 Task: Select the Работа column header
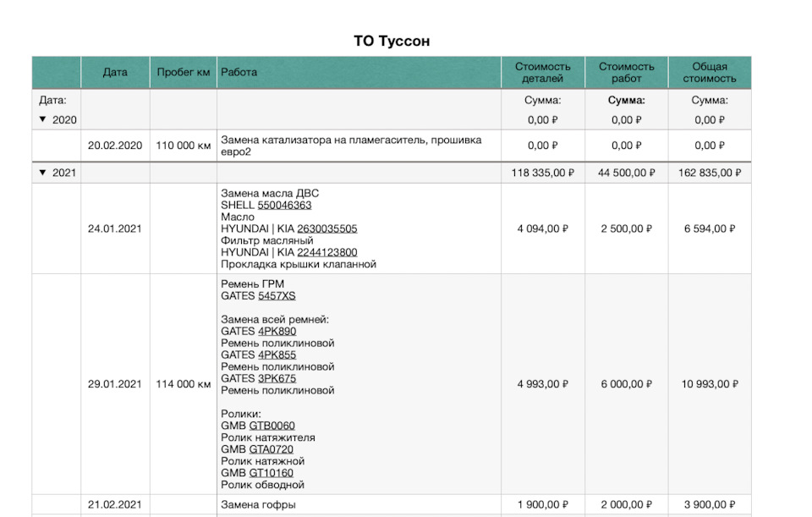pos(359,72)
